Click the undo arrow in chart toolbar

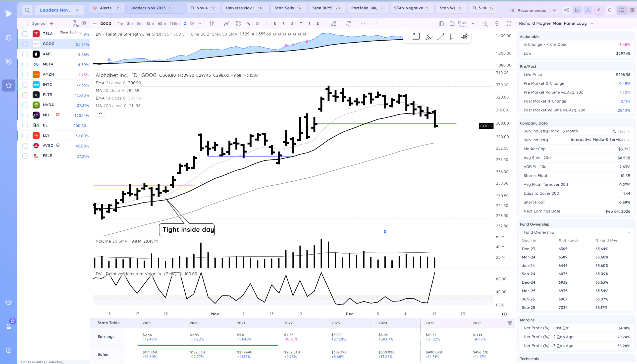pos(363,23)
